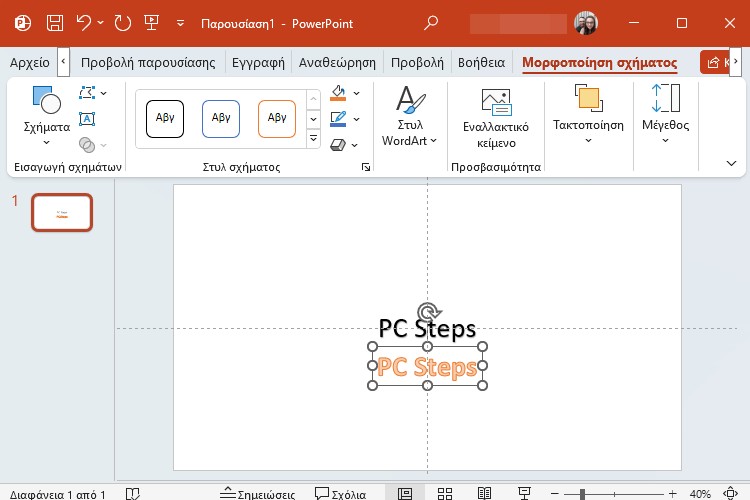The image size is (750, 500).
Task: Click the draw Text Box icon
Action: click(x=87, y=119)
